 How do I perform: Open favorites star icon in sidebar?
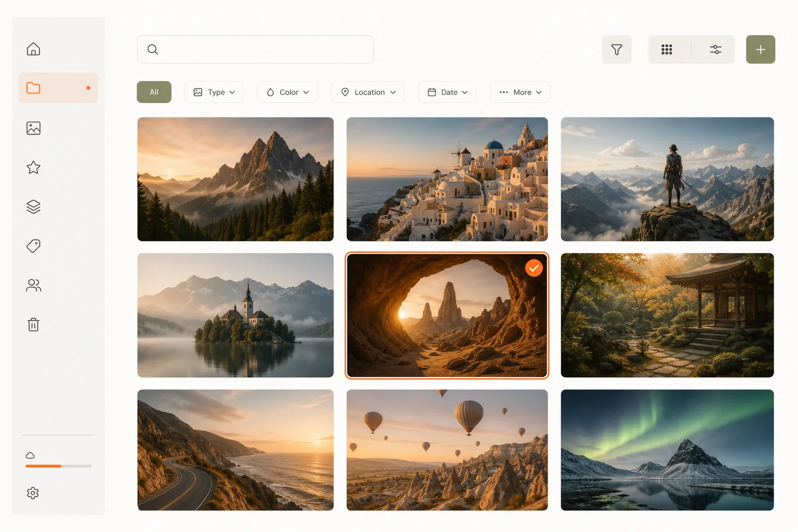[33, 167]
